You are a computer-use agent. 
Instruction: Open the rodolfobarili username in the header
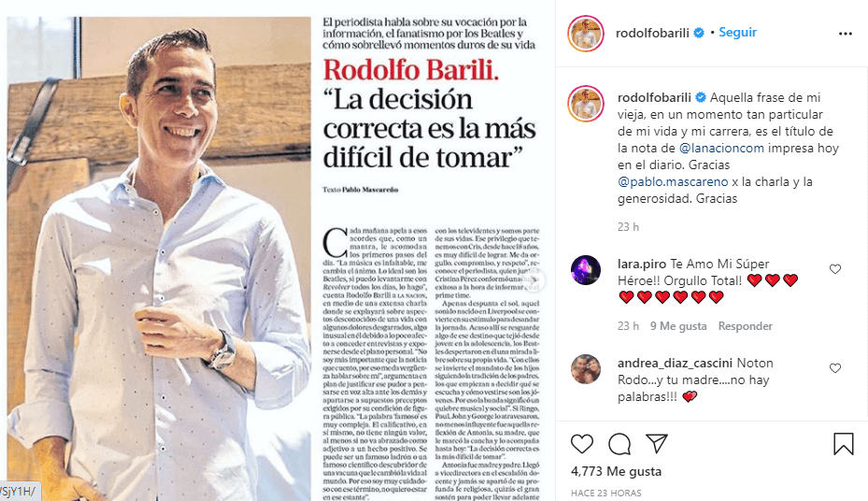[x=652, y=34]
